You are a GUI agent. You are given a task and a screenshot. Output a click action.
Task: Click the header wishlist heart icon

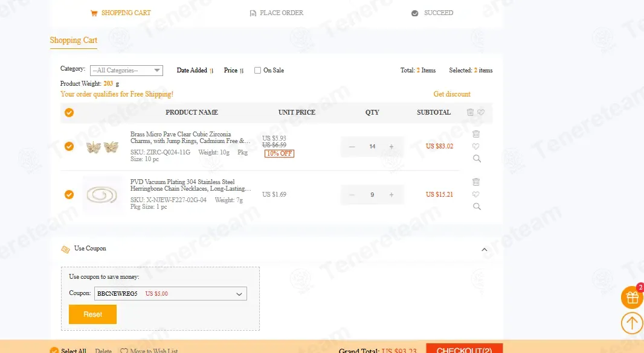(x=481, y=112)
